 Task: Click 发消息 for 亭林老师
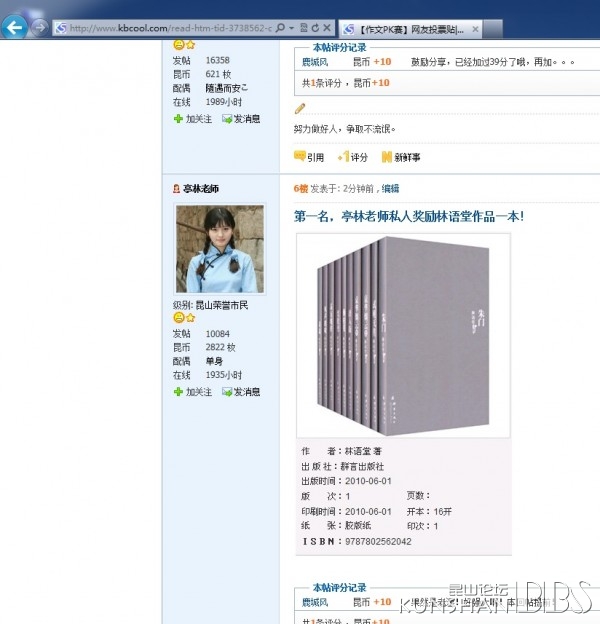coord(241,392)
